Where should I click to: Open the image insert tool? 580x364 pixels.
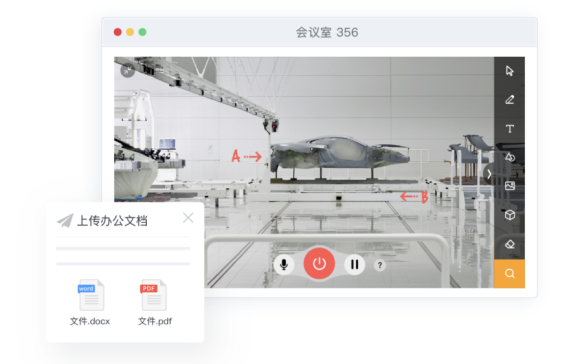[510, 186]
